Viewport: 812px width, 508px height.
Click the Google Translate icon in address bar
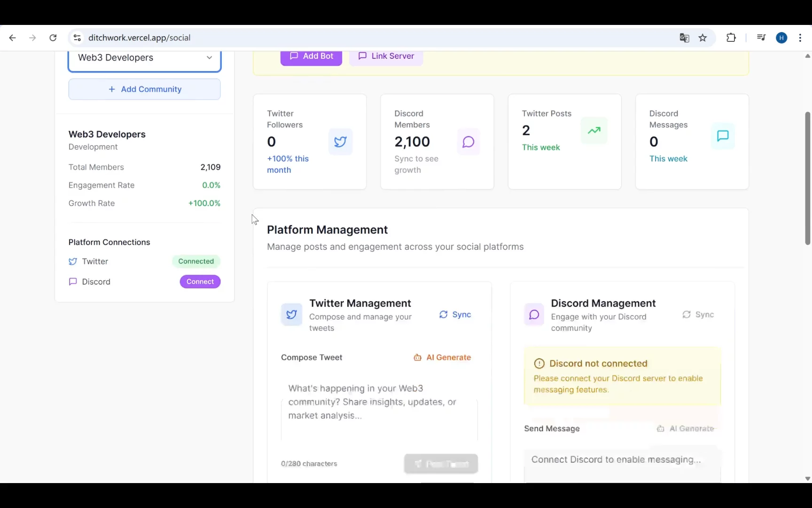click(x=684, y=38)
